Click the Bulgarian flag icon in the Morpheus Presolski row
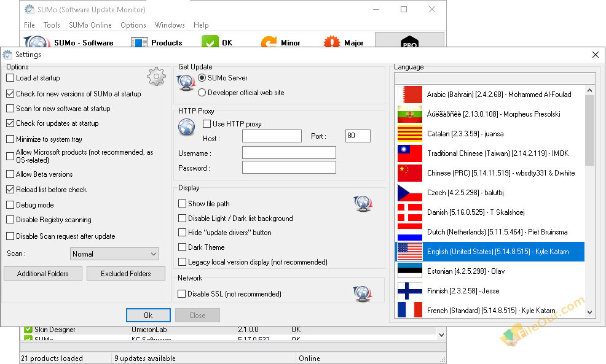Screen dimensions: 606x364 [410, 114]
